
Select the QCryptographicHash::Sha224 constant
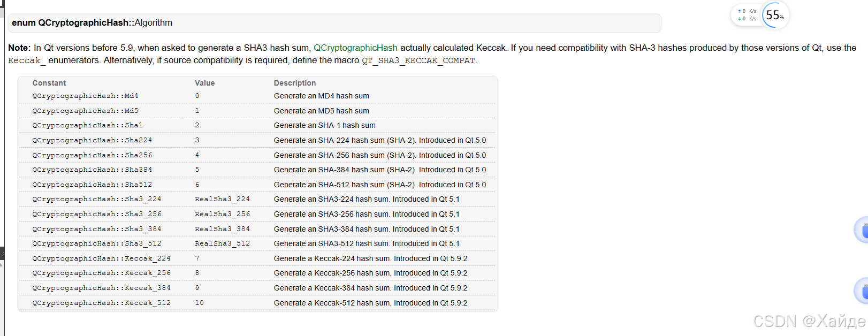click(x=92, y=140)
